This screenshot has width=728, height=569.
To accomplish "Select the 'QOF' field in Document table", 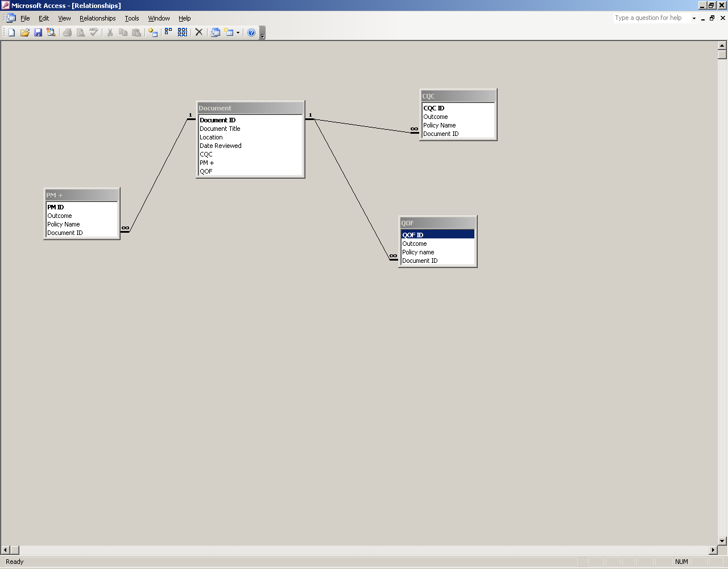I will (x=250, y=171).
